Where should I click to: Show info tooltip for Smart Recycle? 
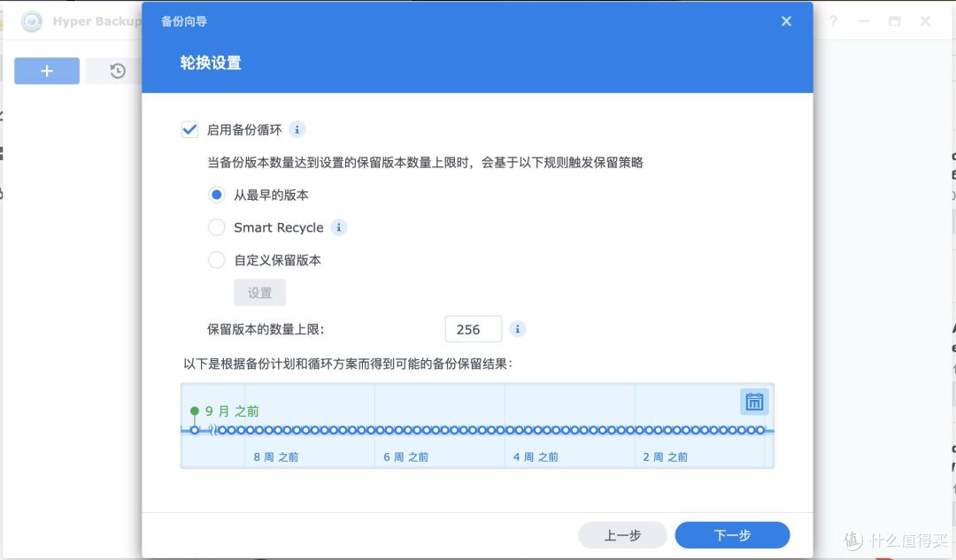tap(339, 227)
